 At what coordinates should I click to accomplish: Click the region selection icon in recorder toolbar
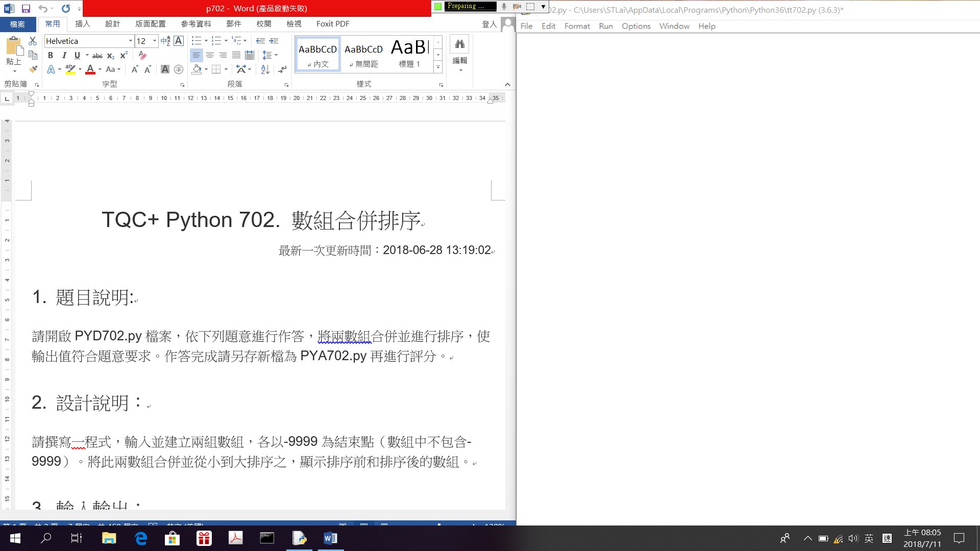point(530,6)
